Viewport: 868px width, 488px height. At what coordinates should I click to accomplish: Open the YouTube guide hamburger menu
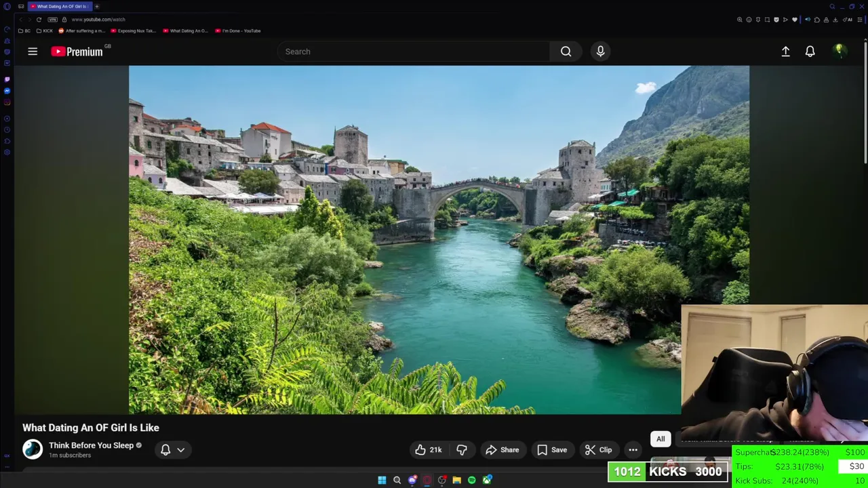33,52
